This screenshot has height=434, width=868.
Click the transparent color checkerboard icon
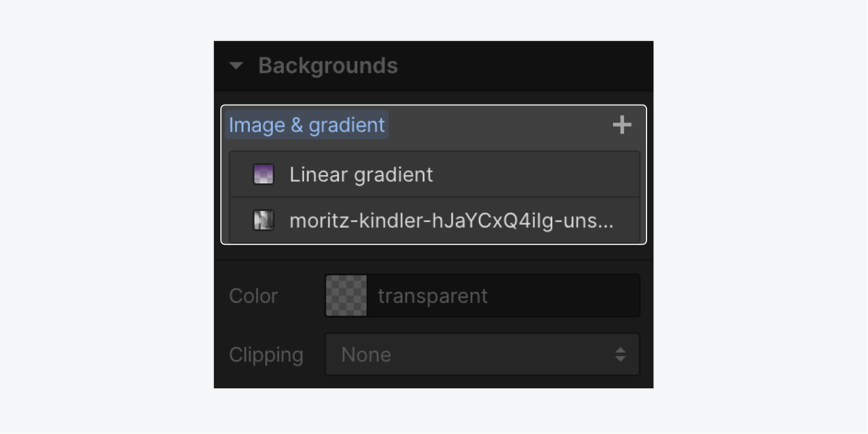(x=346, y=295)
